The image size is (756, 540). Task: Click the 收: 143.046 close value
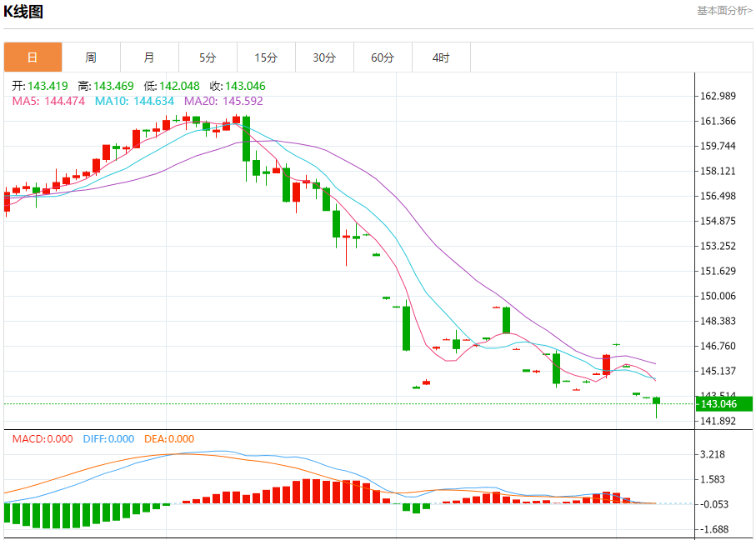[x=238, y=87]
